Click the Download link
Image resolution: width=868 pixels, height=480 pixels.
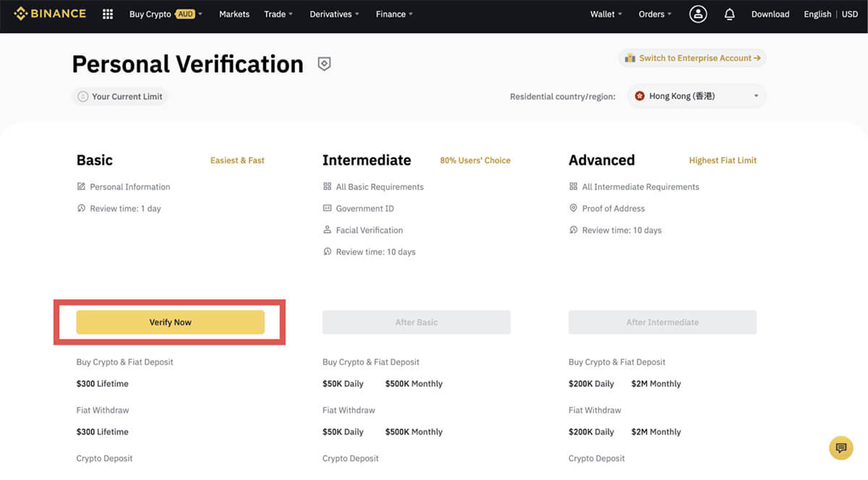pyautogui.click(x=770, y=14)
